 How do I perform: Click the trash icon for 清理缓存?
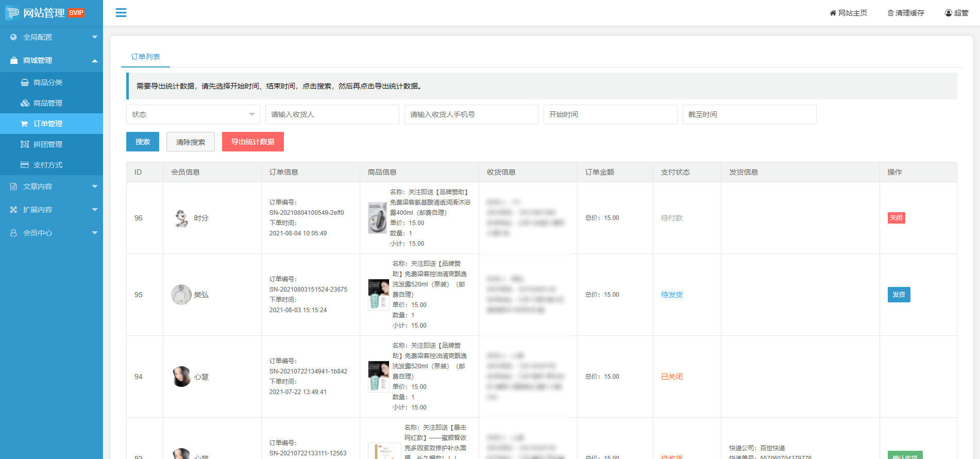890,13
